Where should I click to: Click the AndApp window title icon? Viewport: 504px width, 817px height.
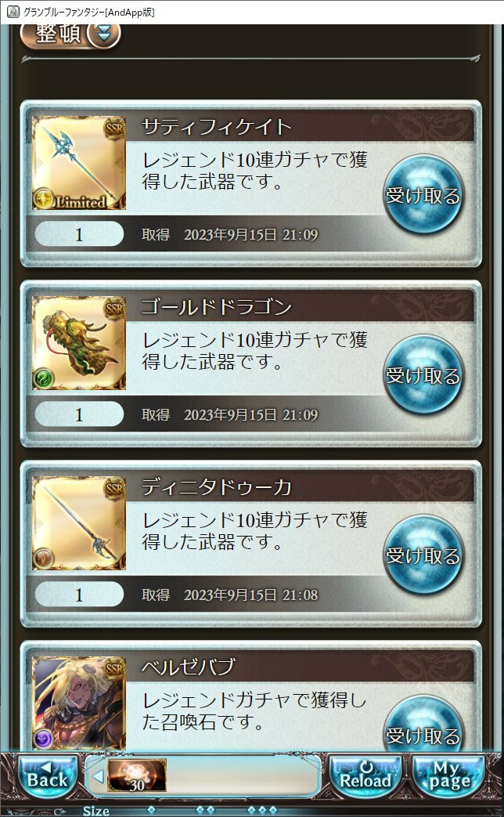[13, 12]
